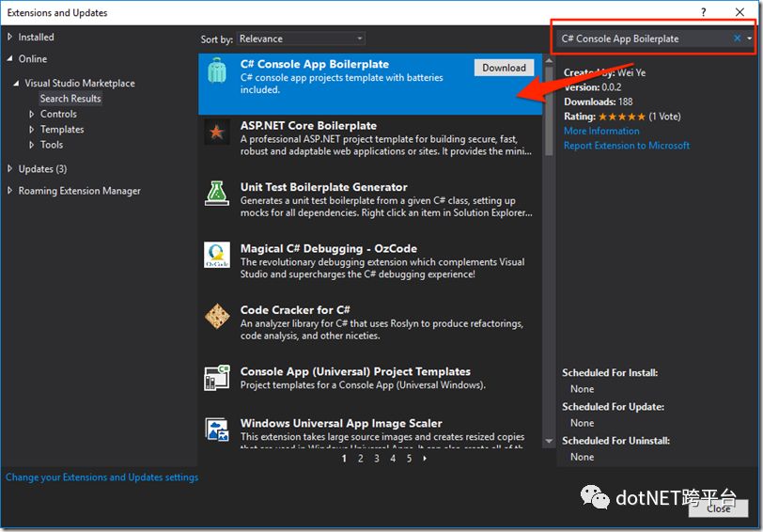Open the Sort by Relevance dropdown
Image resolution: width=763 pixels, height=532 pixels.
[301, 39]
